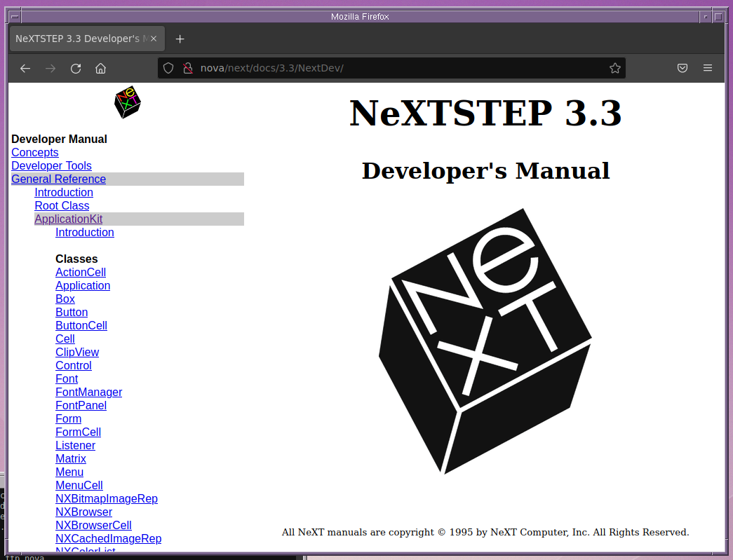This screenshot has width=733, height=560.
Task: Open a new tab with the plus button
Action: click(x=180, y=39)
